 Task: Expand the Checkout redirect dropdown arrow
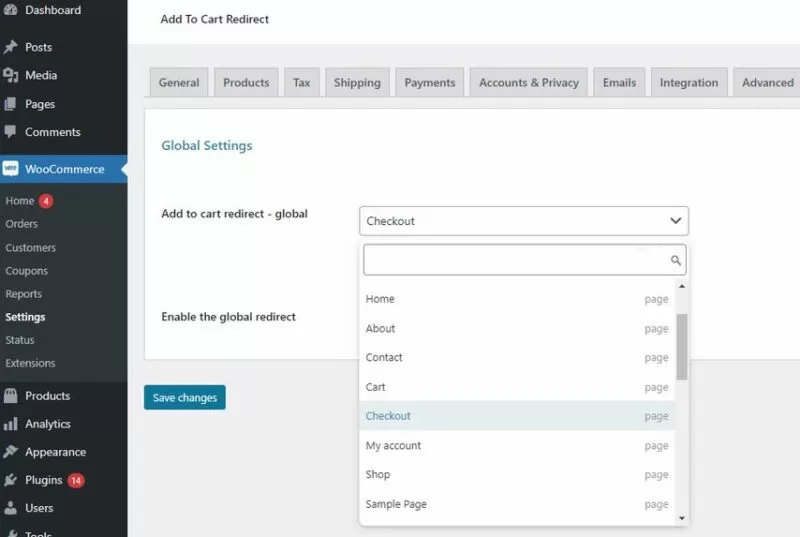tap(676, 221)
